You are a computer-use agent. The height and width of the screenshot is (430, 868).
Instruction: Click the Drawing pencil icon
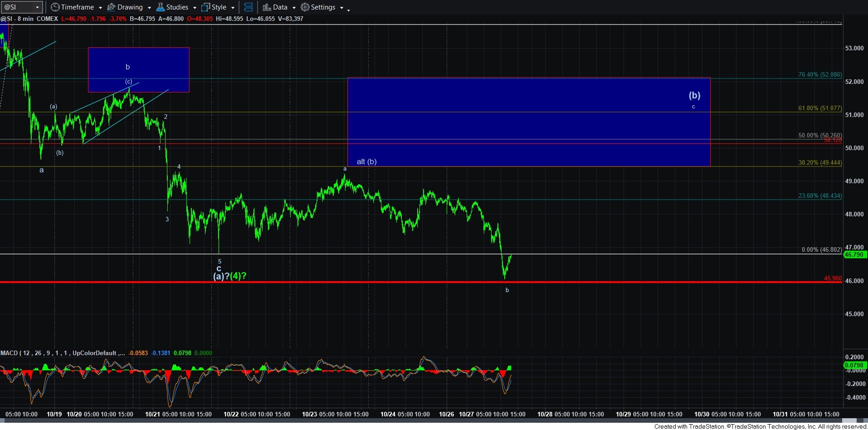[x=111, y=7]
